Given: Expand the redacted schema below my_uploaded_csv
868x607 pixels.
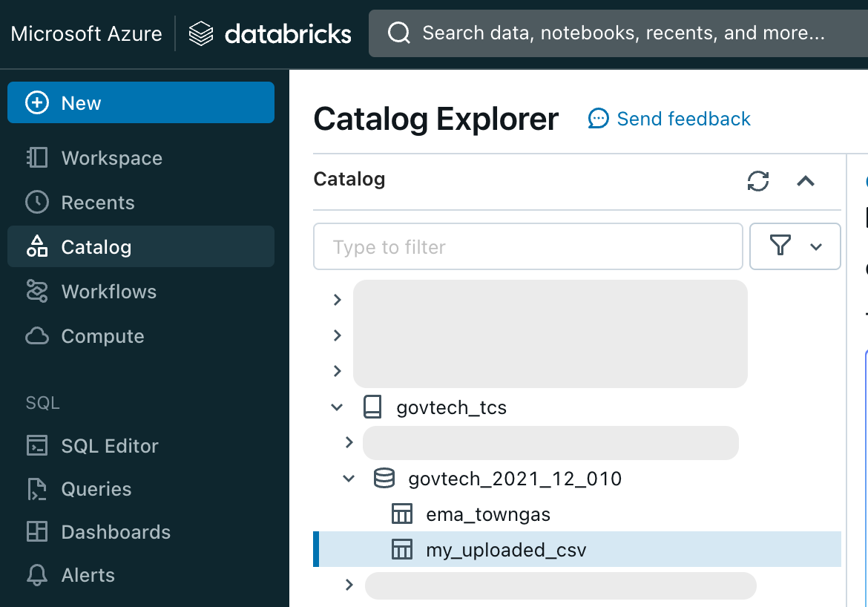Looking at the screenshot, I should (x=349, y=584).
